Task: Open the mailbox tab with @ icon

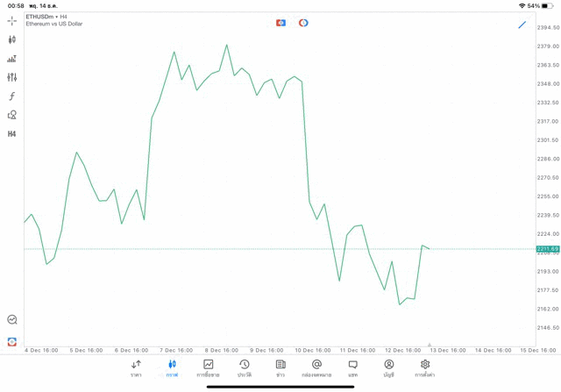Action: point(316,368)
